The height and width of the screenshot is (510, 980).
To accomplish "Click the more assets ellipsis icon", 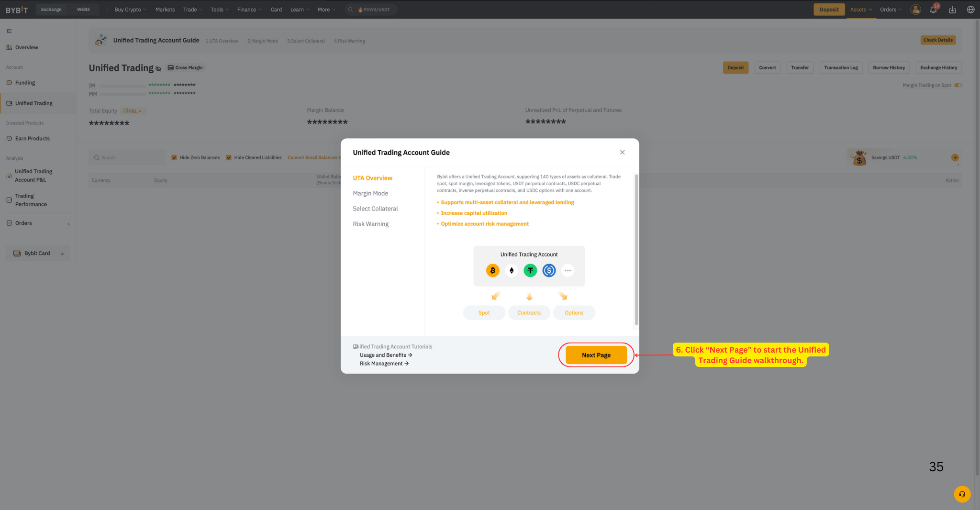I will [568, 271].
